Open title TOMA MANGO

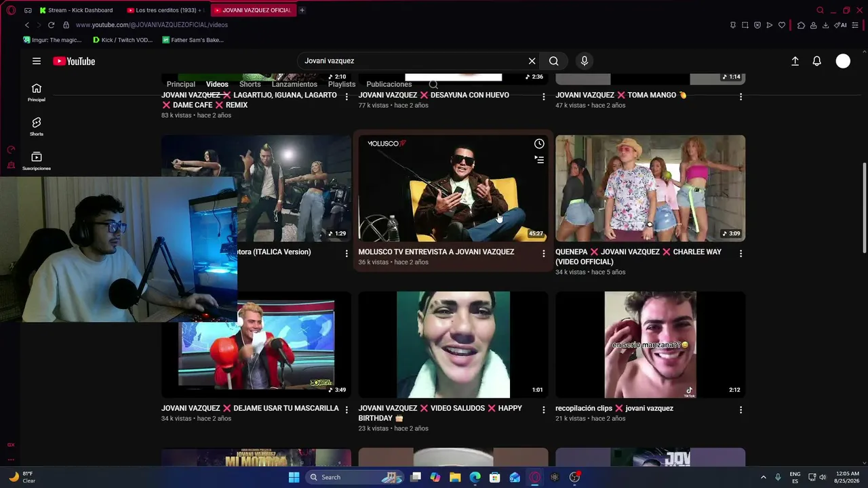click(x=621, y=96)
